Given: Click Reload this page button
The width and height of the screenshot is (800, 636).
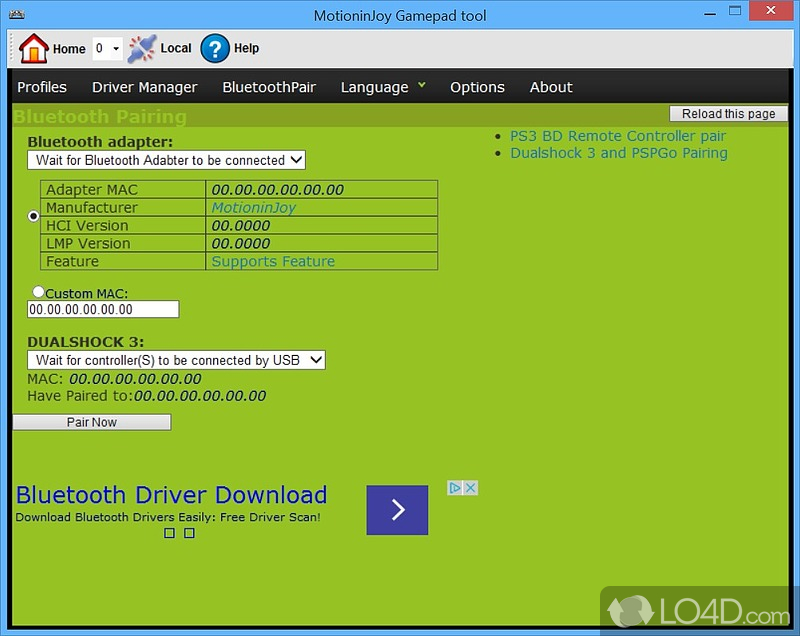Looking at the screenshot, I should tap(729, 114).
